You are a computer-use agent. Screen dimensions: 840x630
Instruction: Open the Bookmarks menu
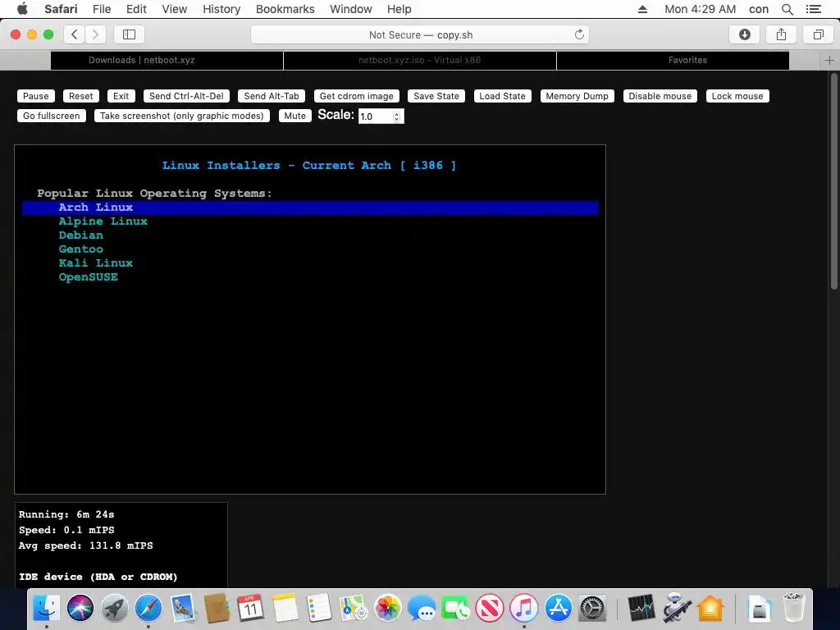pos(285,9)
